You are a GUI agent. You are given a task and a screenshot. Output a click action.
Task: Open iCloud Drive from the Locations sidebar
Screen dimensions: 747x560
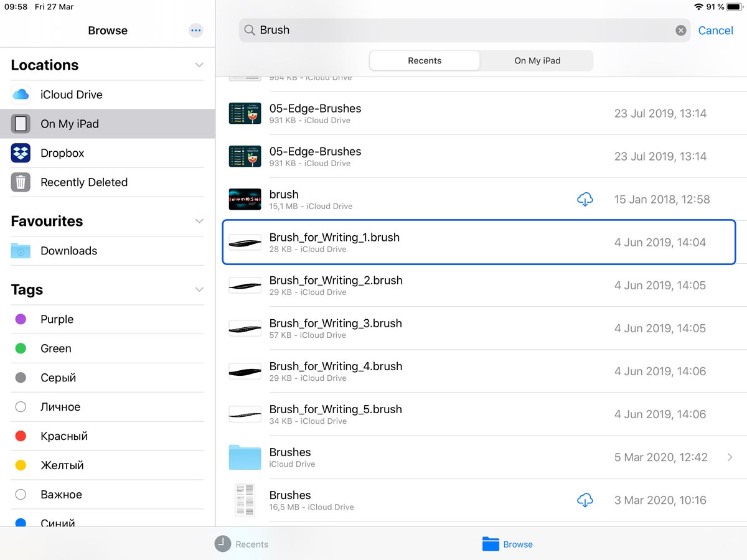[x=71, y=95]
